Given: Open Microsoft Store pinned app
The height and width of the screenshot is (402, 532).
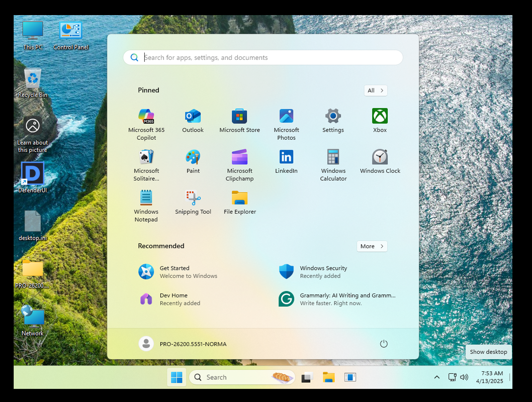Looking at the screenshot, I should point(239,121).
